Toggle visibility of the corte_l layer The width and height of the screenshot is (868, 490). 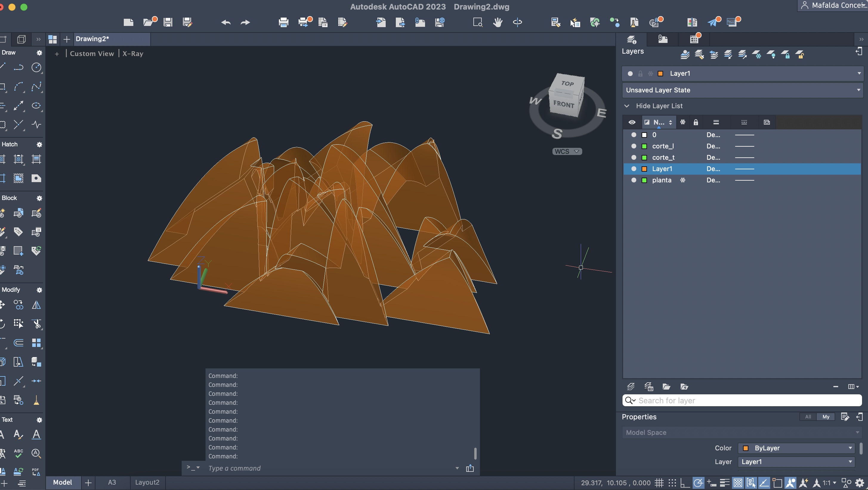coord(634,146)
